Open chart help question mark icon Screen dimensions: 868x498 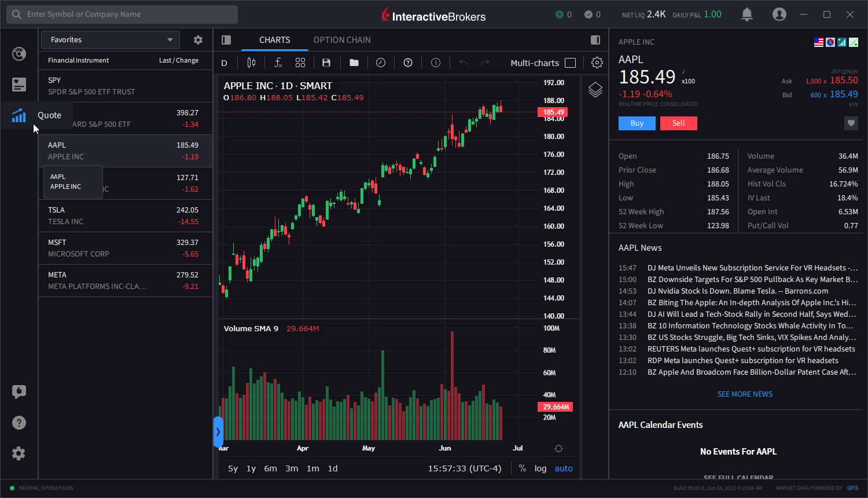[x=408, y=63]
